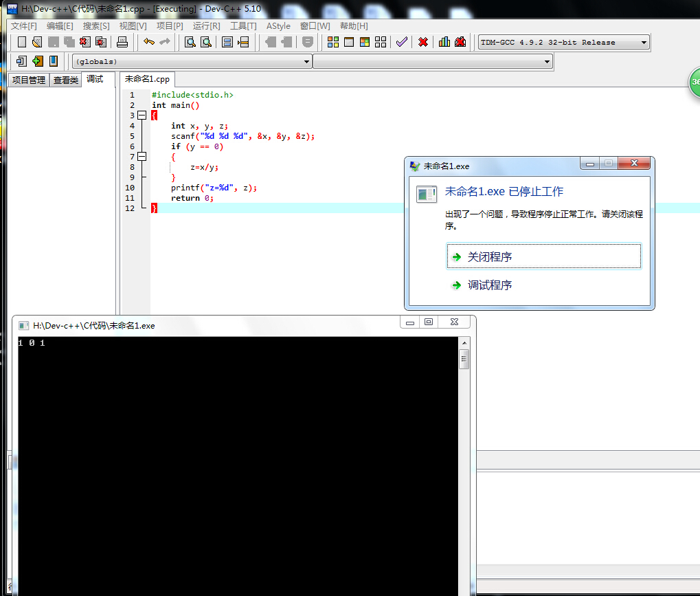Click the Go to function icon
700x596 pixels.
[x=227, y=43]
